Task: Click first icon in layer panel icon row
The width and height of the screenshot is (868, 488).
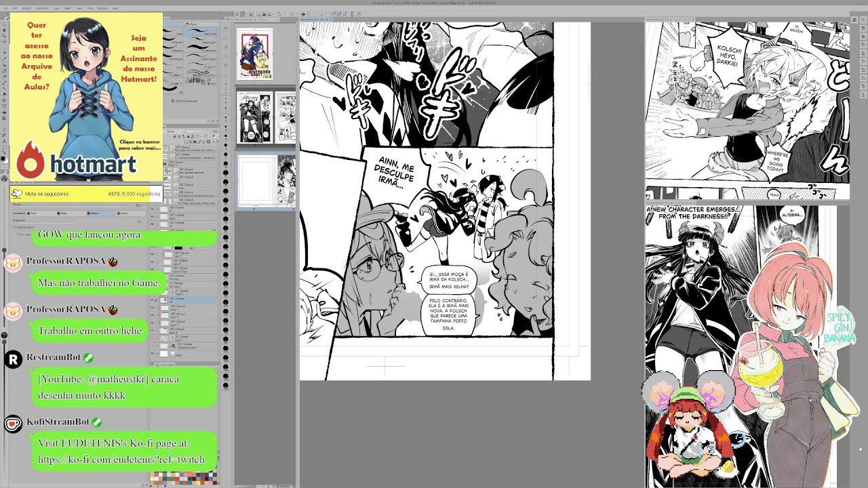Action: point(174,136)
